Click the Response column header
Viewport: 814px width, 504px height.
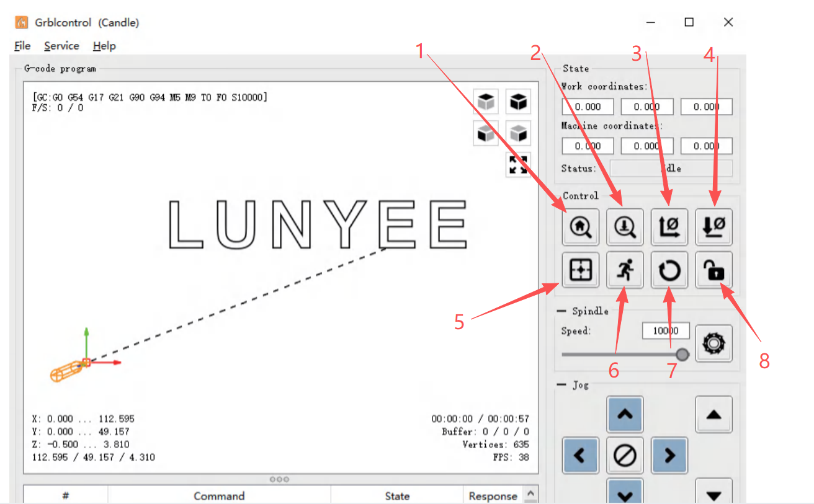pyautogui.click(x=493, y=495)
